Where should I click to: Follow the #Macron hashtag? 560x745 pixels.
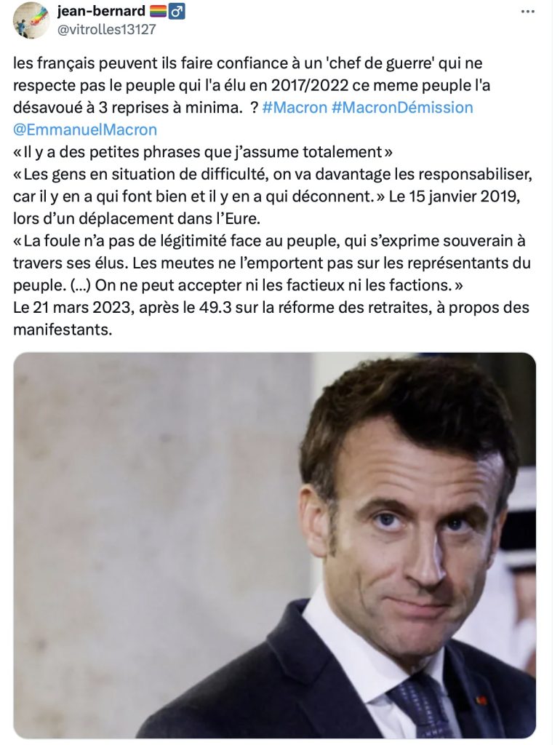coord(295,108)
